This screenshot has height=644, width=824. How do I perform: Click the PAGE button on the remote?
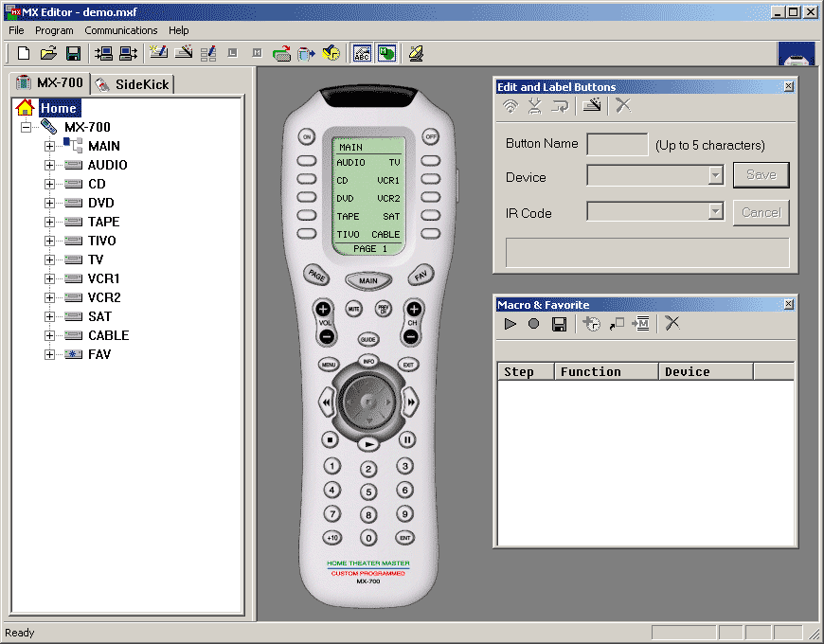(317, 275)
